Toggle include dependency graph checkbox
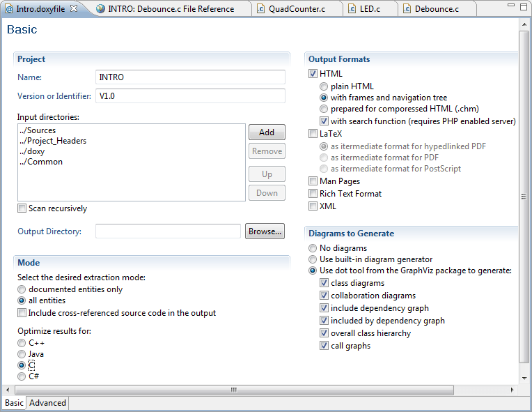532x412 pixels. click(324, 308)
